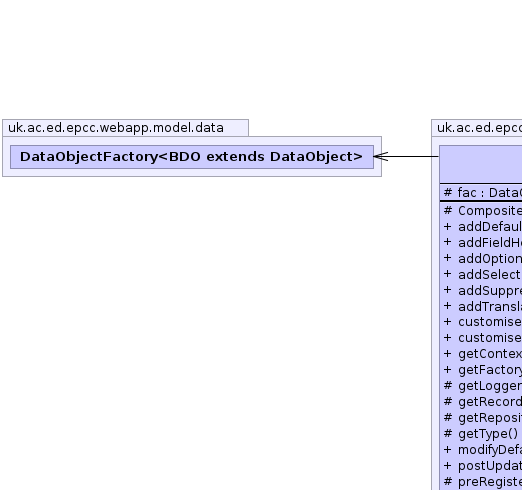
Task: Select the addFieldHe method line
Action: 482,243
